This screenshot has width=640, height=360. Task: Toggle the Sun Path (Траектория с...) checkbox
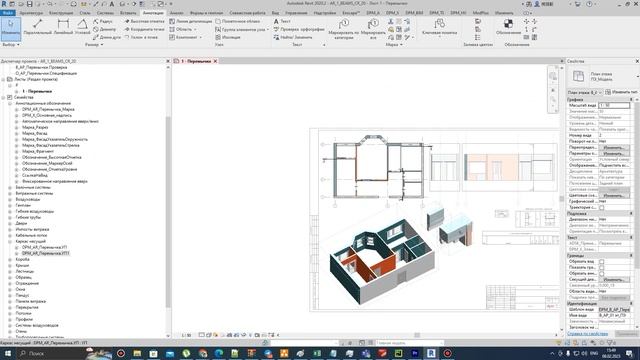tap(602, 208)
